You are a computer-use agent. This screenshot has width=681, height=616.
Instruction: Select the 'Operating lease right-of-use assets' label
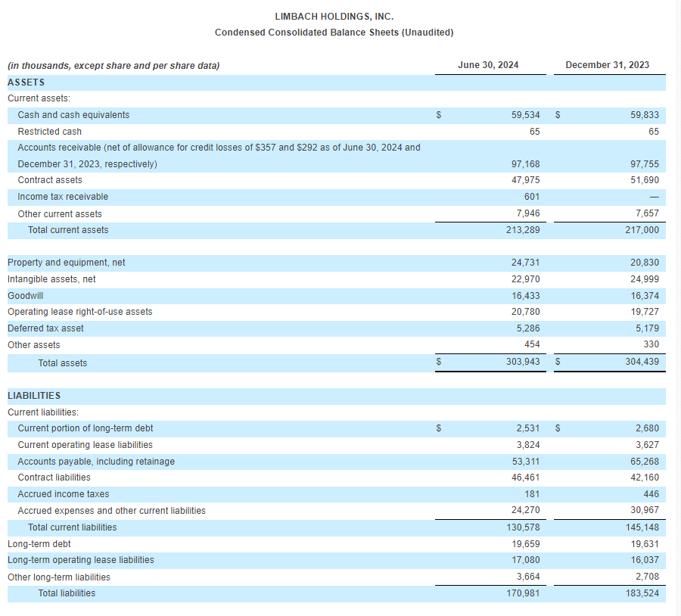tap(80, 312)
